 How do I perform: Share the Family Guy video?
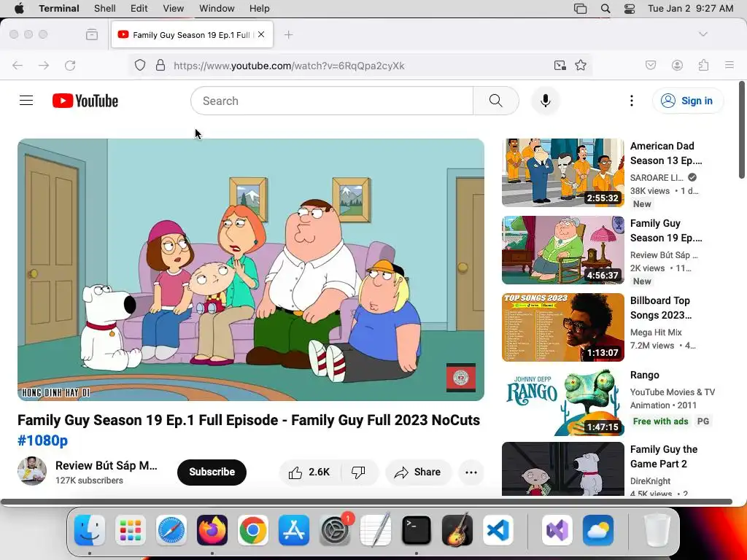418,472
